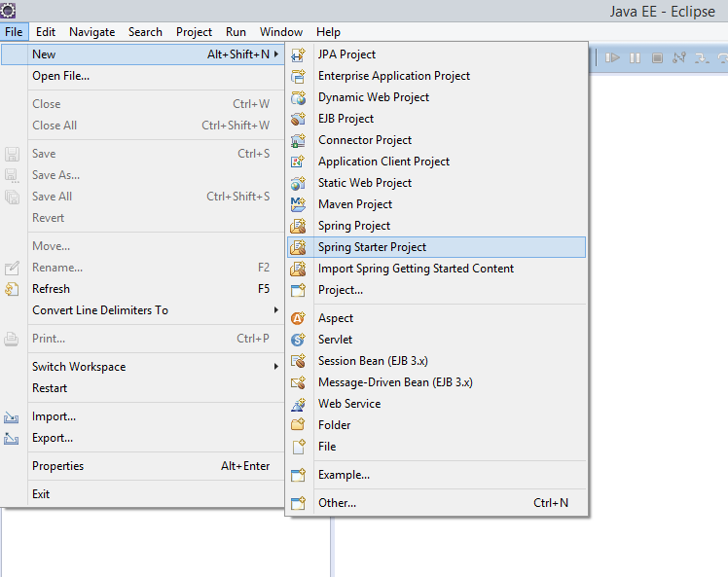728x577 pixels.
Task: Select Restart in the File menu
Action: (x=141, y=388)
